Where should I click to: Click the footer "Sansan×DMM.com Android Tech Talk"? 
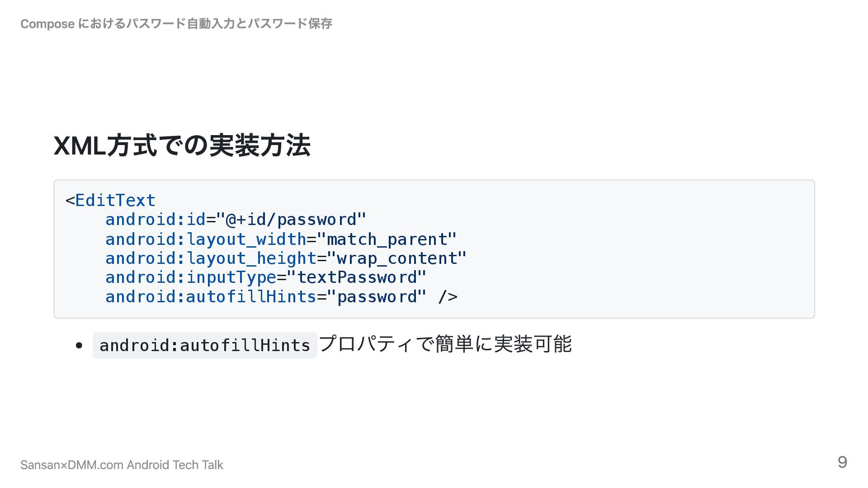point(122,465)
